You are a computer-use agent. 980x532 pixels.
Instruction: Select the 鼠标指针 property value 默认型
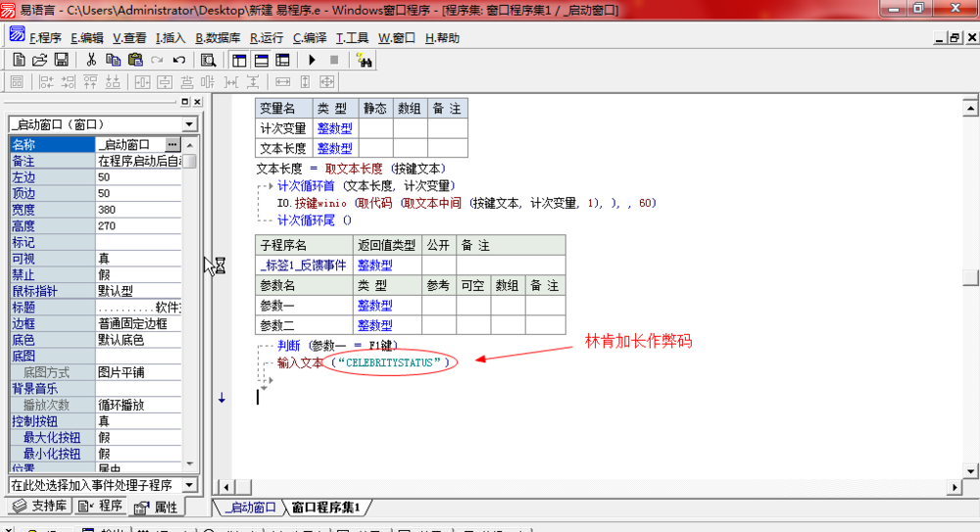click(138, 291)
